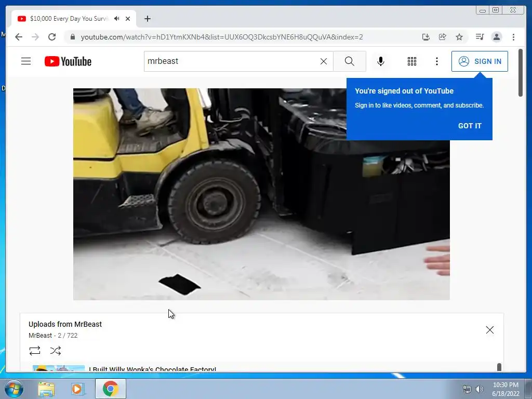Start voice search with microphone
The width and height of the screenshot is (532, 399).
click(381, 61)
